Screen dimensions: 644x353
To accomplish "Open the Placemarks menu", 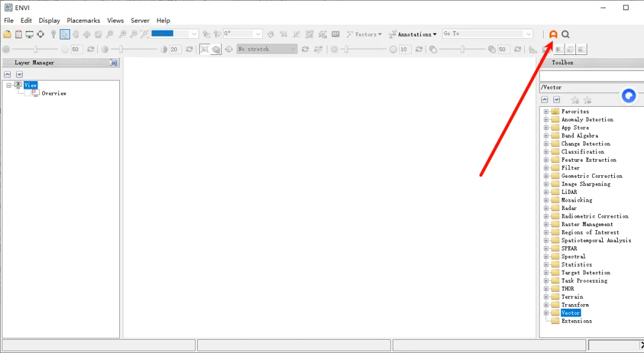I will (x=83, y=20).
